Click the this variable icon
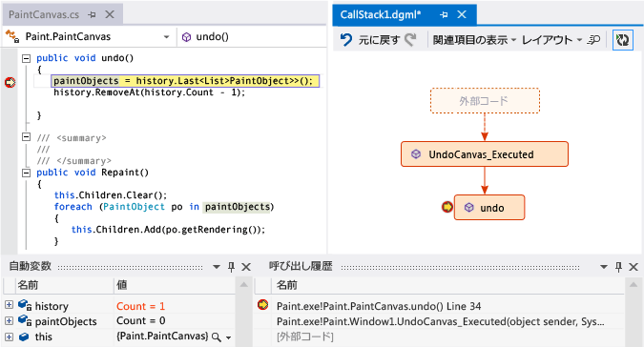This screenshot has width=644, height=347. (24, 337)
